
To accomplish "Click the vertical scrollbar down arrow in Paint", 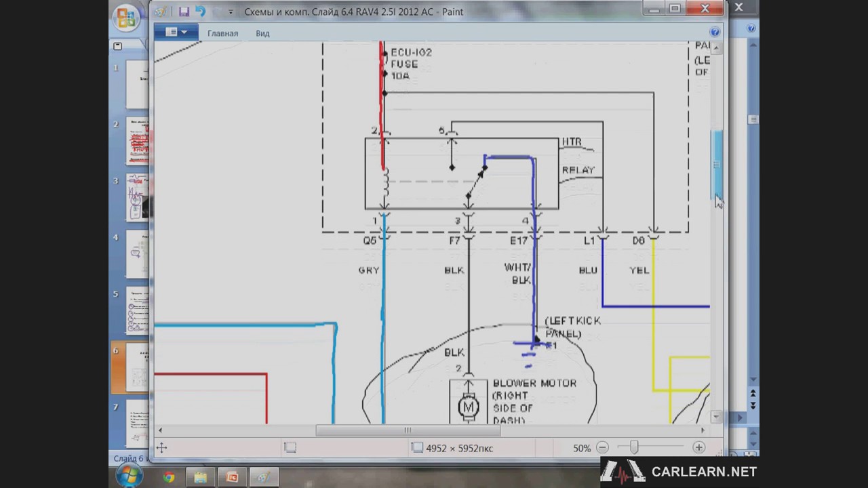I will pos(717,417).
